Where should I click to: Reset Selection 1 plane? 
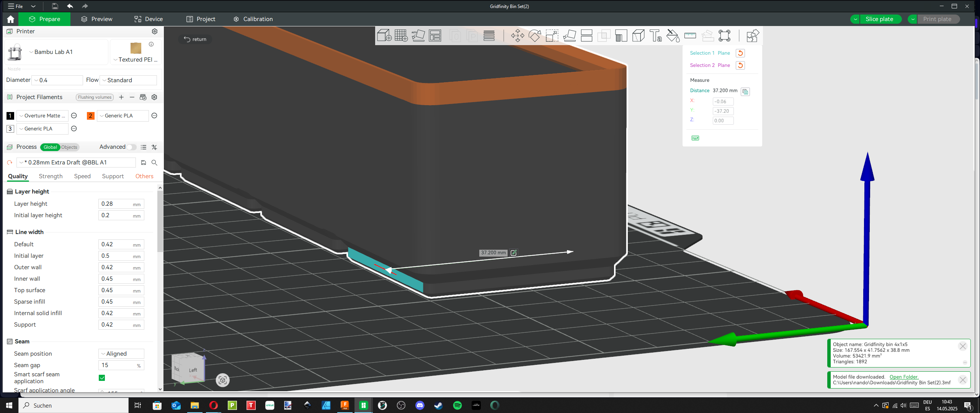(x=740, y=53)
